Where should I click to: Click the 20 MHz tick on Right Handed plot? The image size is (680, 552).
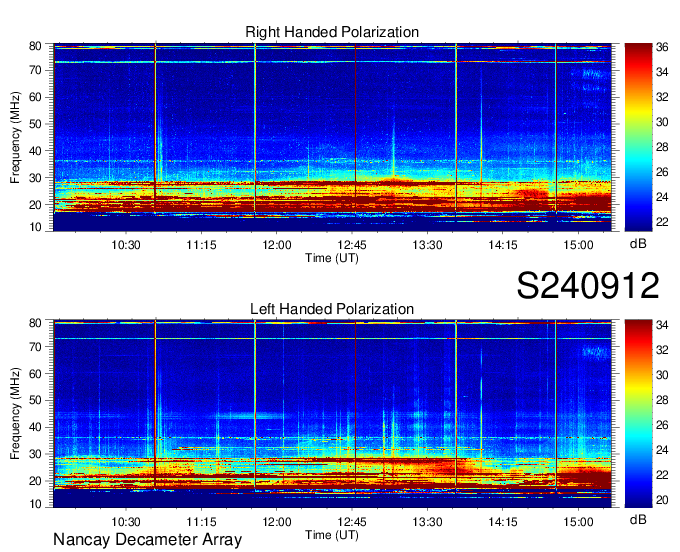35,205
